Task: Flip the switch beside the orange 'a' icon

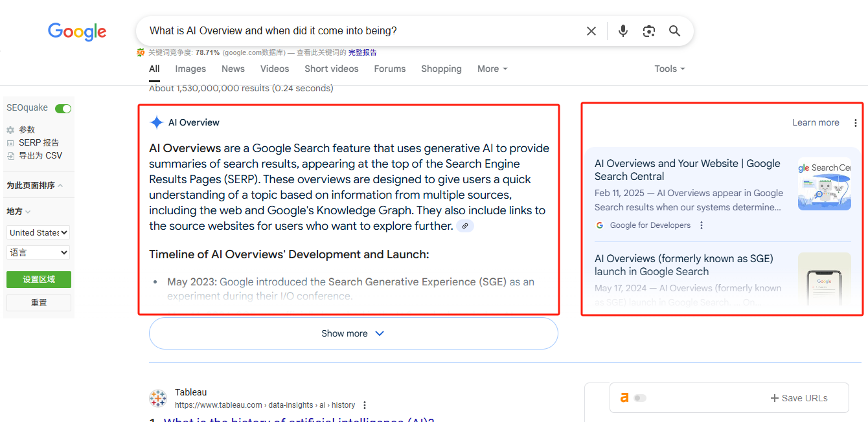Action: (x=640, y=398)
